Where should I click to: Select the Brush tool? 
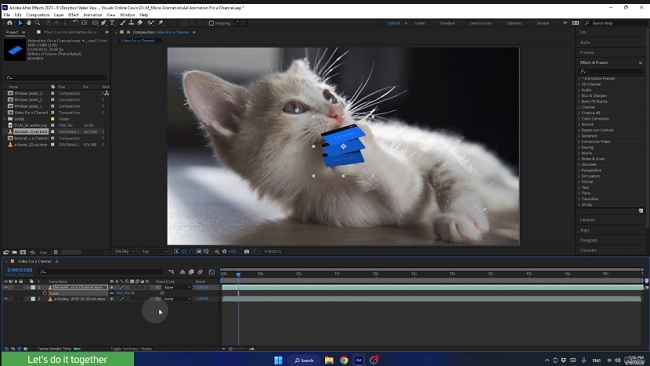tap(123, 23)
